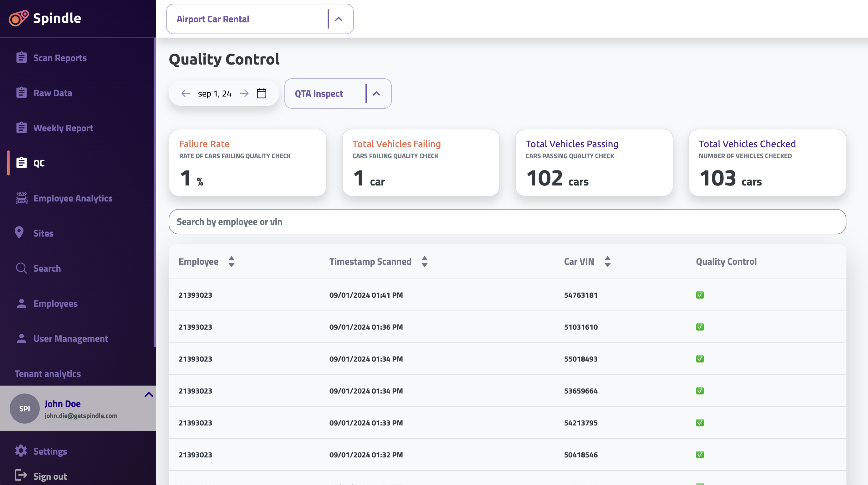Click the Employee Analytics car icon
The height and width of the screenshot is (485, 868).
21,198
